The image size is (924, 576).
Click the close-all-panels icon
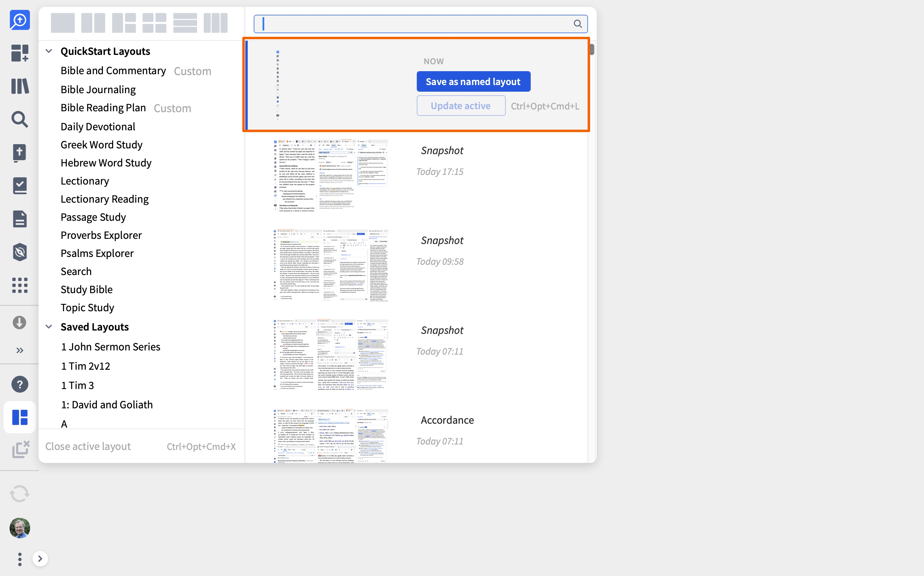pos(20,449)
